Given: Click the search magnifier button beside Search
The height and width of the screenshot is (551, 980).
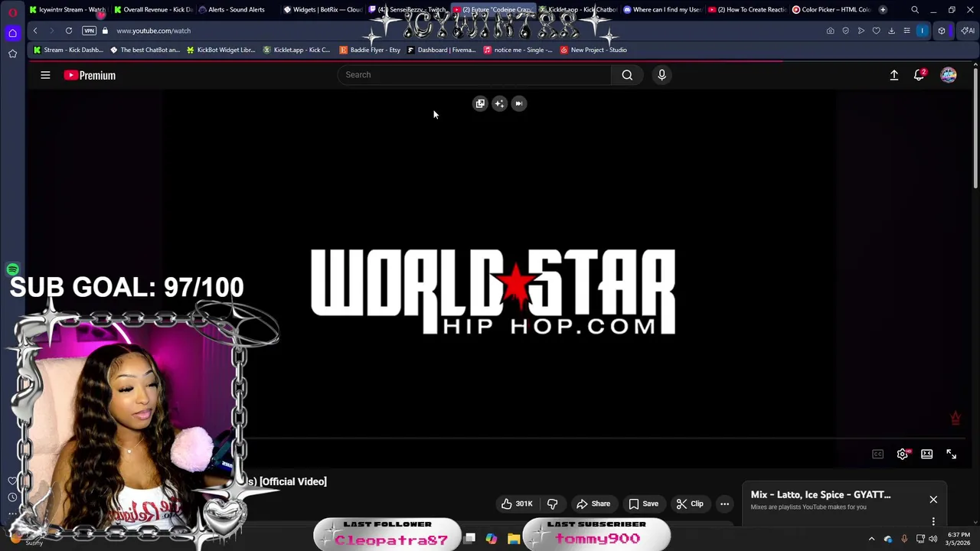Looking at the screenshot, I should pos(627,75).
